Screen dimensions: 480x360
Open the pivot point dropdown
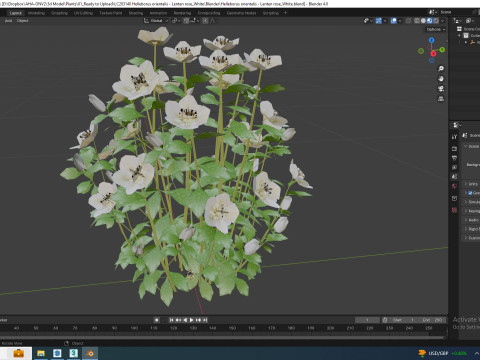(x=175, y=21)
